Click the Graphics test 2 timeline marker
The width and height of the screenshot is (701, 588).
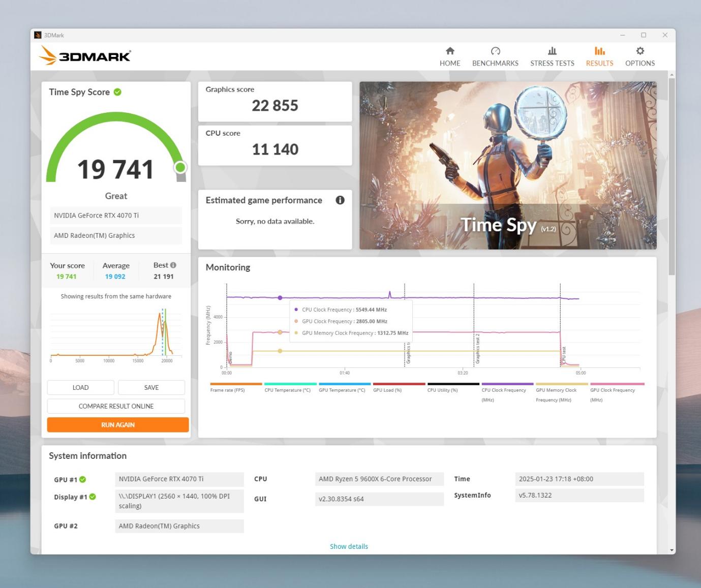click(477, 349)
